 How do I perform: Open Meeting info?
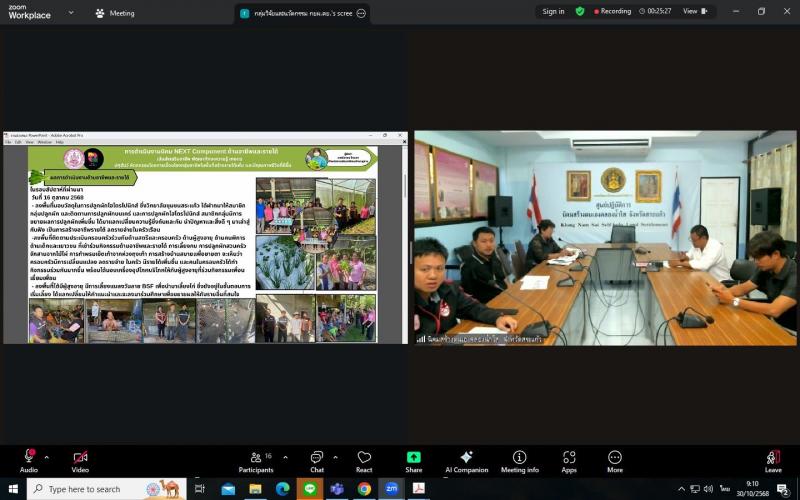(519, 461)
